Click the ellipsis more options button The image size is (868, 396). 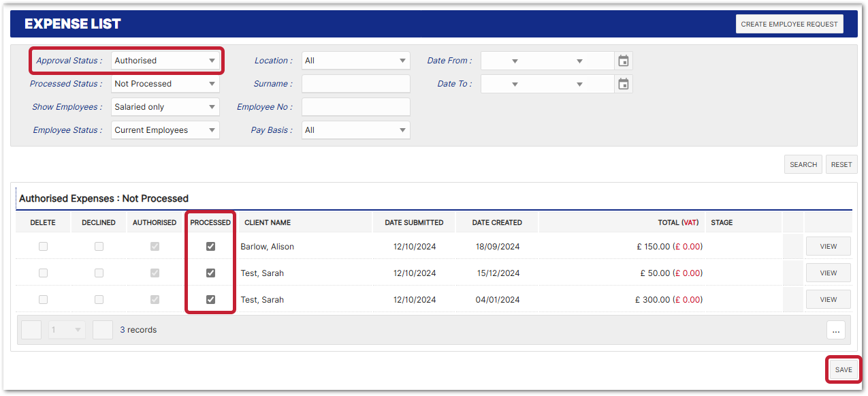[x=836, y=330]
